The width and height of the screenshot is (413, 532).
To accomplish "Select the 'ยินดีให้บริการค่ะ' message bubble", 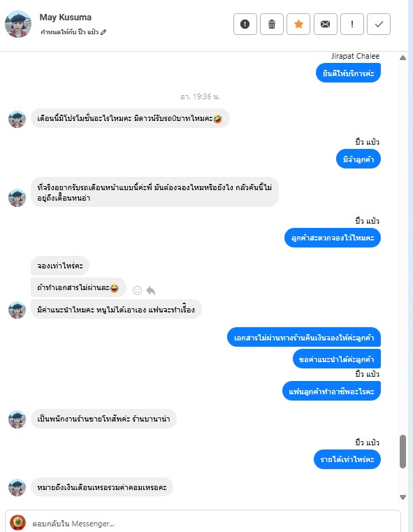I will [x=348, y=73].
